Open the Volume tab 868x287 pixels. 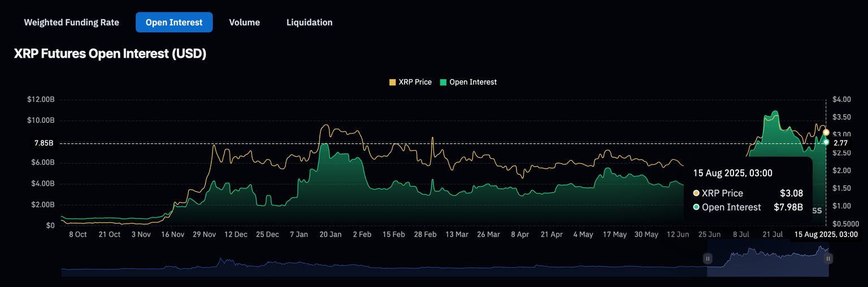pos(244,23)
